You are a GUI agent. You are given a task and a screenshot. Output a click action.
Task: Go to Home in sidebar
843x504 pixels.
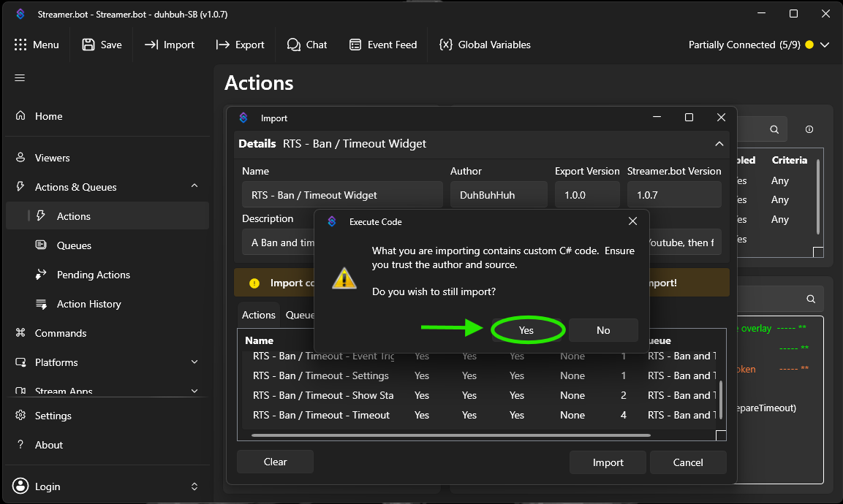pyautogui.click(x=107, y=116)
